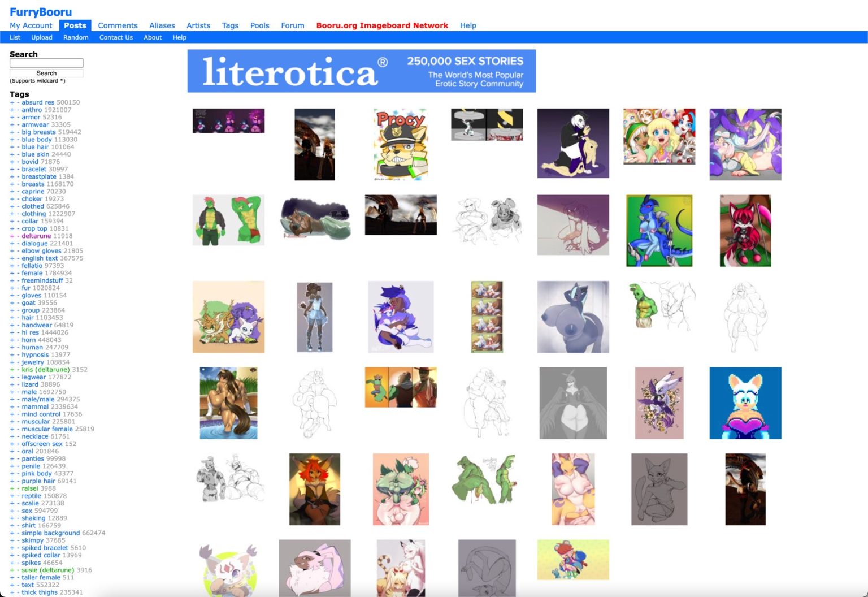Open the pixel art thumbnail with blue background
This screenshot has width=868, height=597.
tap(745, 403)
